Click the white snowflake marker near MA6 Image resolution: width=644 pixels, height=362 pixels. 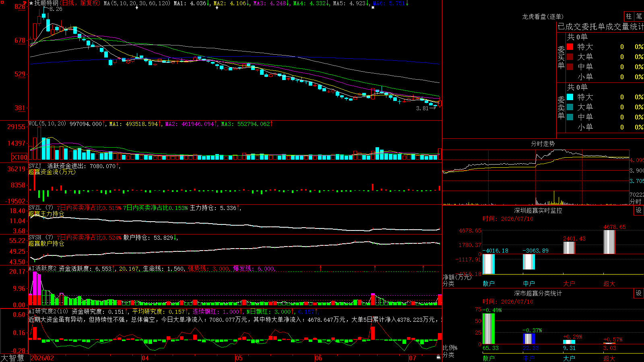(x=373, y=7)
